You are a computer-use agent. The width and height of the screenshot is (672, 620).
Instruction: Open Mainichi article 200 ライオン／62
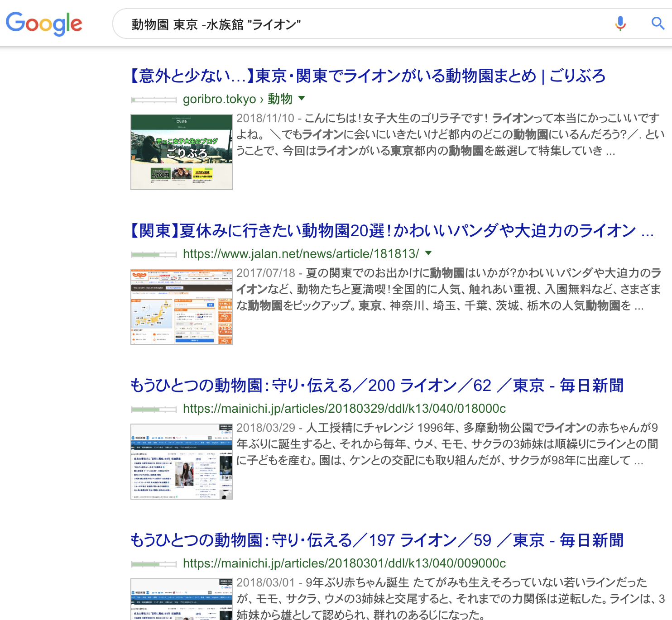(x=377, y=386)
